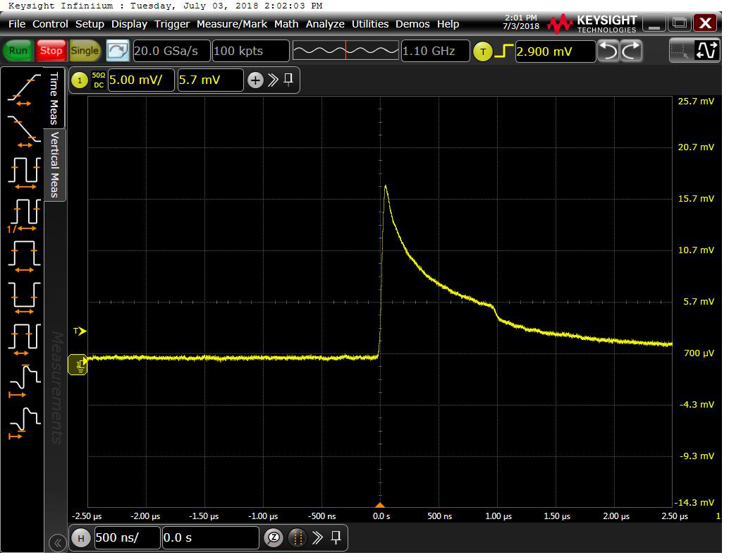Open the Trigger menu

point(172,24)
